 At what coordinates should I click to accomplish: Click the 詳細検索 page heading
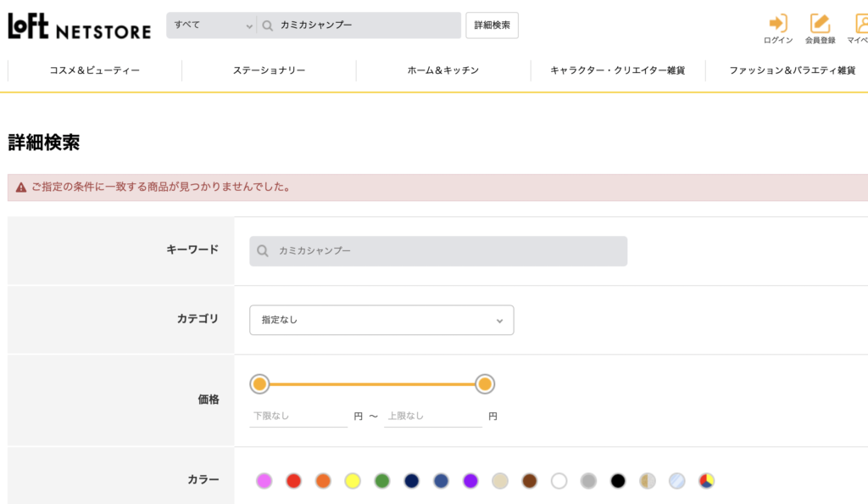[x=44, y=143]
